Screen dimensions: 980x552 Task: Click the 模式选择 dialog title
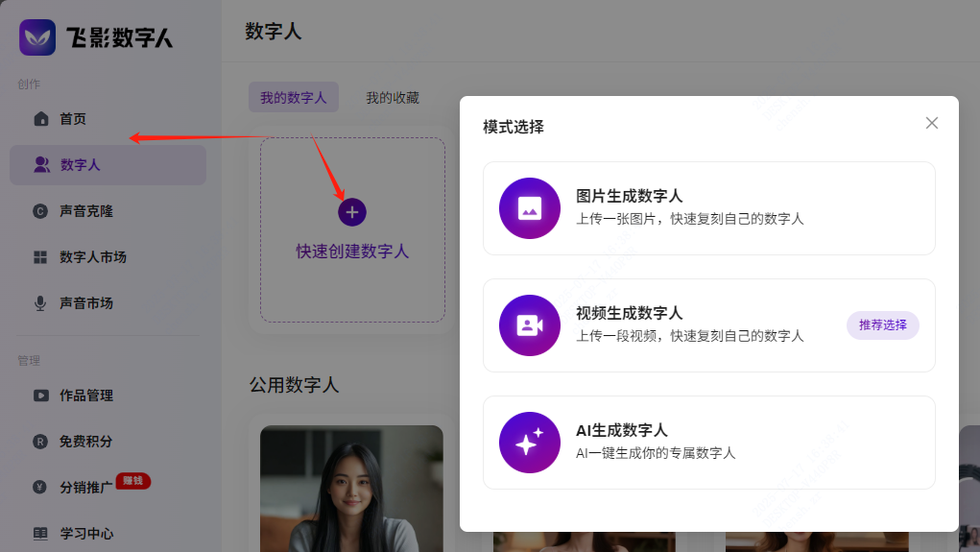[x=514, y=127]
